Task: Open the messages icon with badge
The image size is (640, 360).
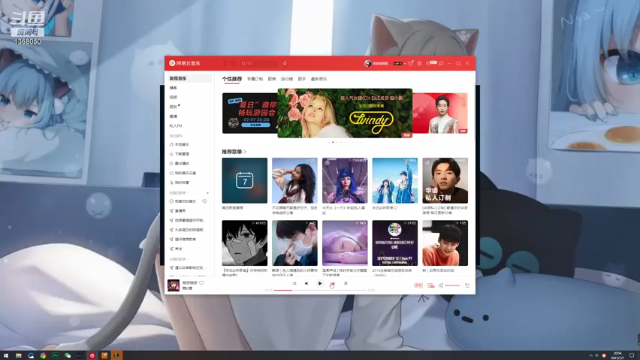Action: 430,63
